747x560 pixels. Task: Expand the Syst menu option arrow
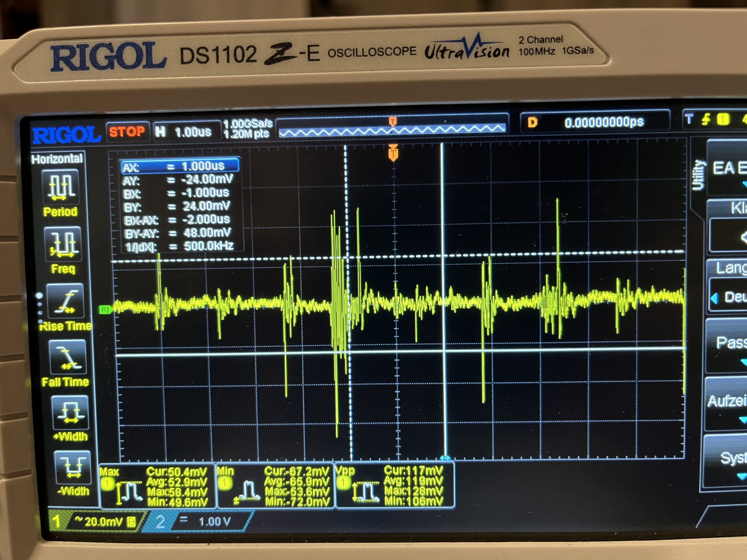click(x=742, y=476)
